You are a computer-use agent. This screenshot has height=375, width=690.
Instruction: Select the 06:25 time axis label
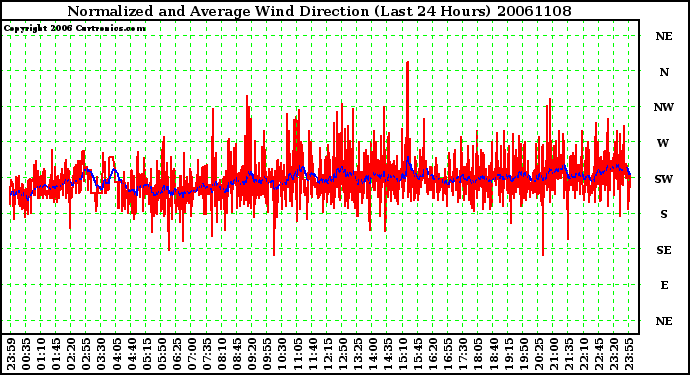coord(176,354)
